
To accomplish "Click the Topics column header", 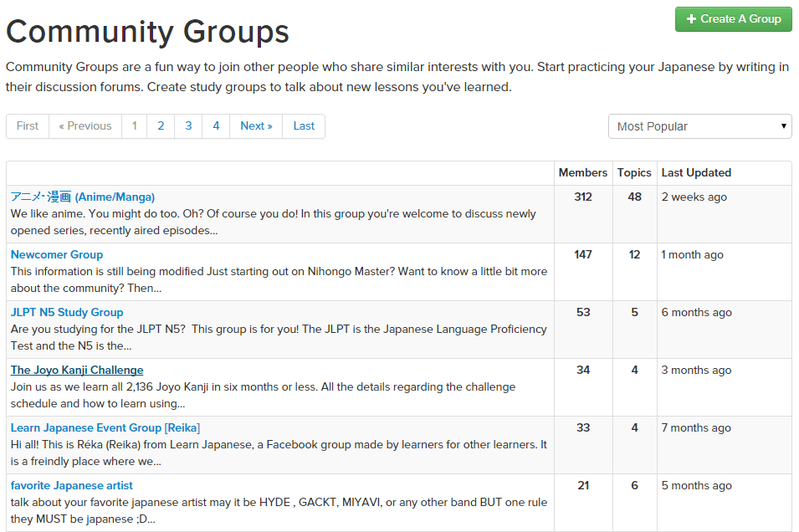I will coord(634,173).
